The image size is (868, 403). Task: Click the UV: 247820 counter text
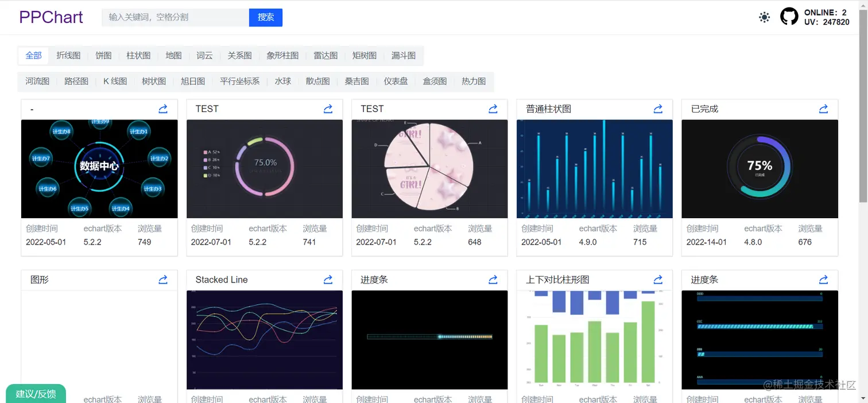click(x=827, y=22)
